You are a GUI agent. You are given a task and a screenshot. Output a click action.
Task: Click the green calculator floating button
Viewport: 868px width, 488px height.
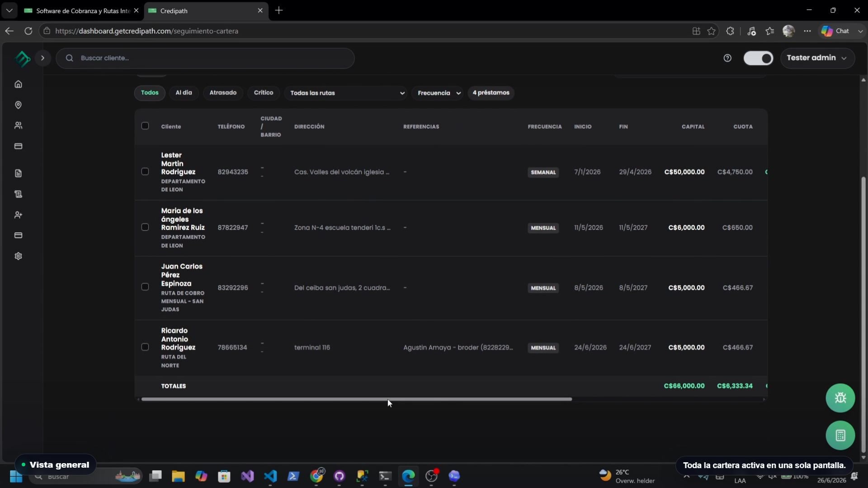coord(840,436)
